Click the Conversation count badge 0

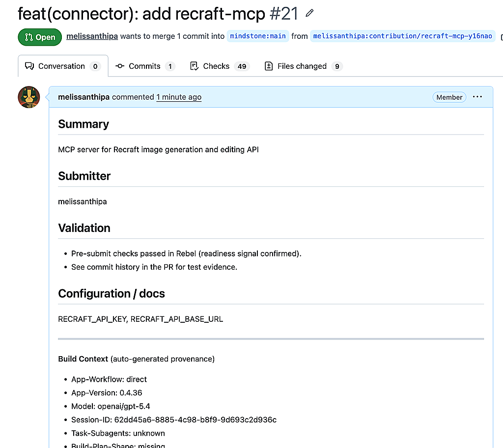[x=95, y=66]
